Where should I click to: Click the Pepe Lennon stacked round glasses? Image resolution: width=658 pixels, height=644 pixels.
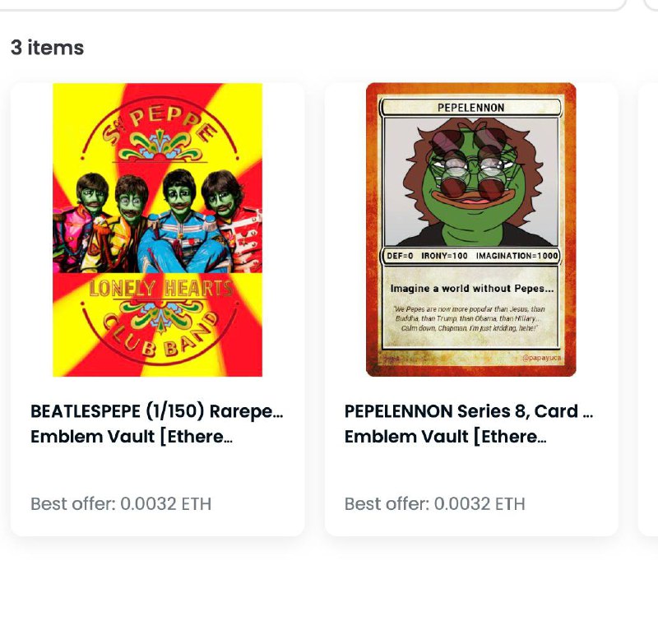472,166
